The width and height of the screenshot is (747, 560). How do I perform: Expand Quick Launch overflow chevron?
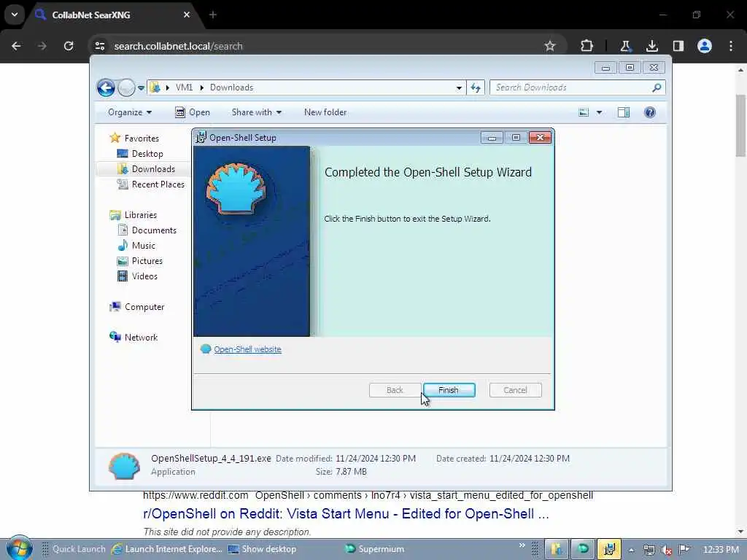tap(522, 545)
